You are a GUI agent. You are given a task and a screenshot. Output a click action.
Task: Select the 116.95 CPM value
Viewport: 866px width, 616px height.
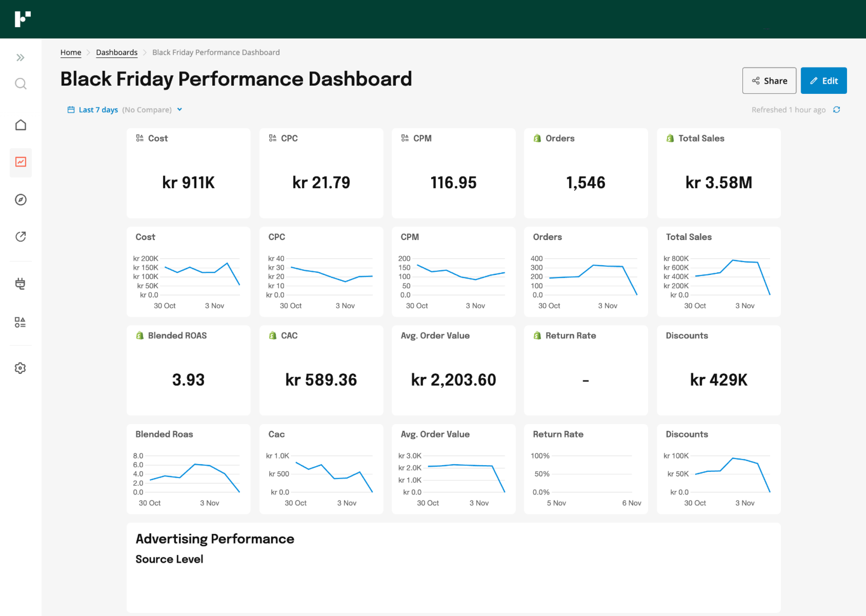[x=453, y=183]
